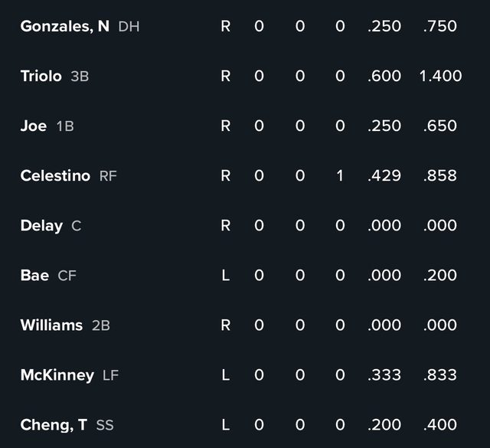Click the .750 value in Gonzales row
490x448 pixels.
[439, 27]
